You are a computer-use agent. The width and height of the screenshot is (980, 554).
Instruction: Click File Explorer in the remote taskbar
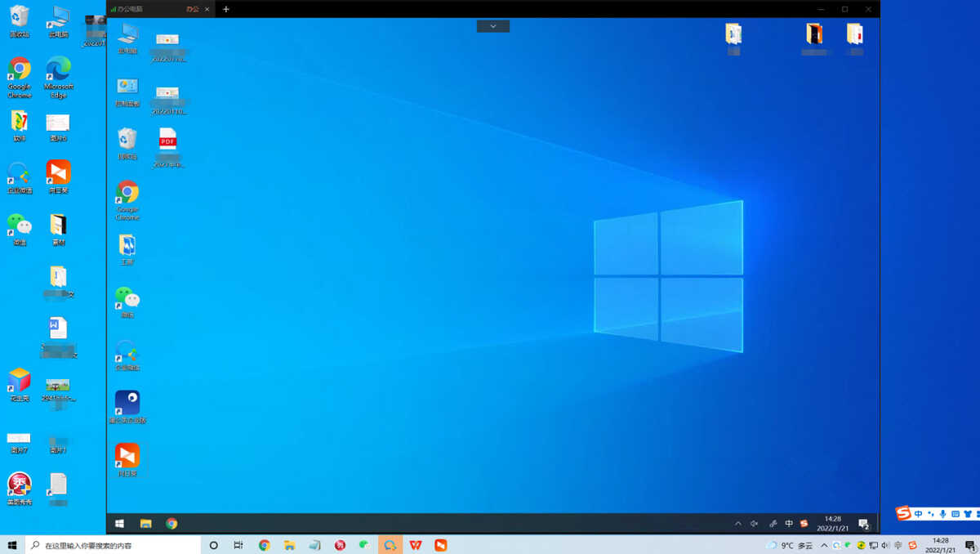[146, 524]
